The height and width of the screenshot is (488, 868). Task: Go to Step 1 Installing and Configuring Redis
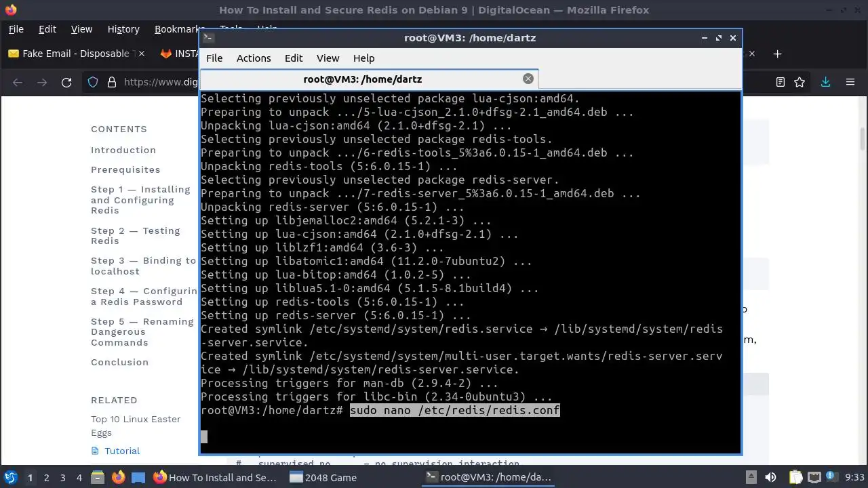point(140,200)
